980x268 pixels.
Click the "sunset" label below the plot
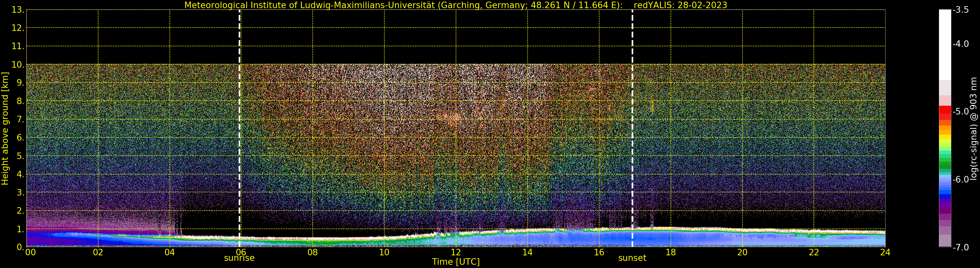pos(632,258)
